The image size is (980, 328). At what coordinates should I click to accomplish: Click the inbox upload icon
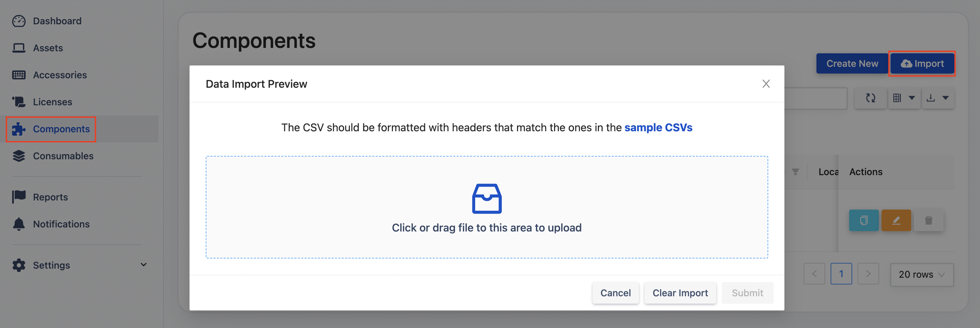[487, 199]
